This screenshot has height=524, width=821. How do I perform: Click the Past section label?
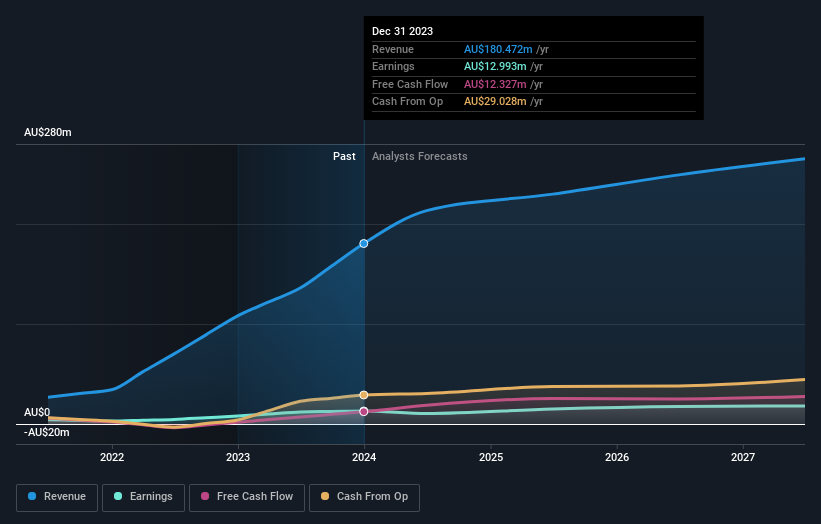pos(344,156)
